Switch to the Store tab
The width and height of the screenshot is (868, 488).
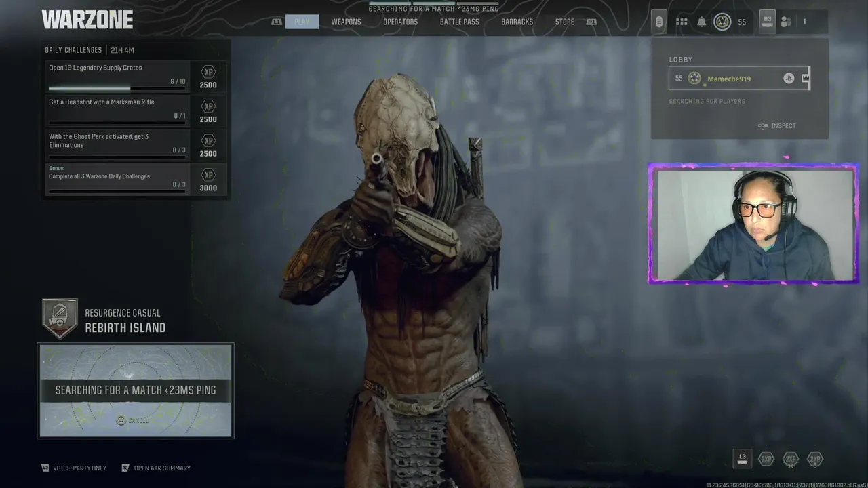(x=564, y=22)
